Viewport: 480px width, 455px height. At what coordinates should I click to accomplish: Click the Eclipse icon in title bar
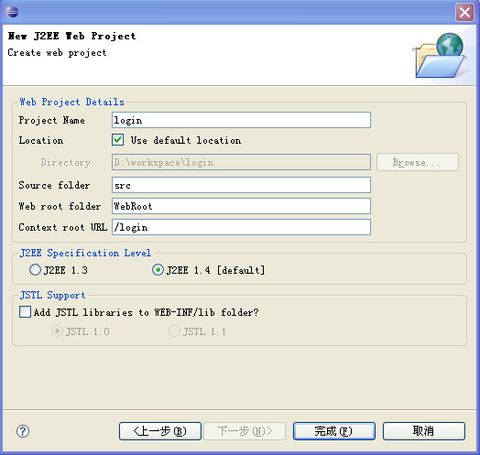coord(12,12)
